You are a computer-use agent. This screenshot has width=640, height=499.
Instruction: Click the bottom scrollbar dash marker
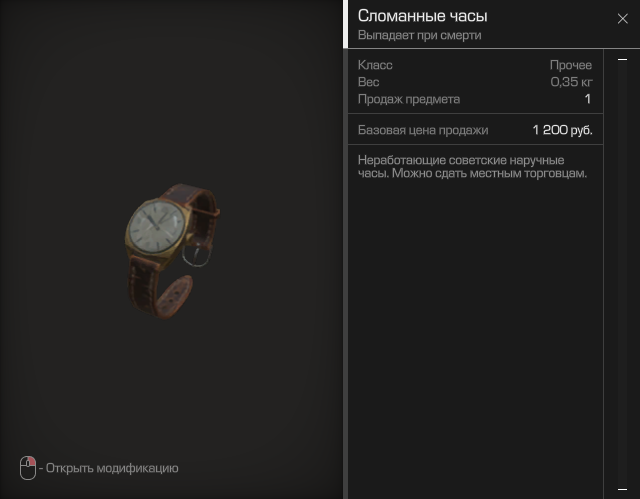coord(622,489)
